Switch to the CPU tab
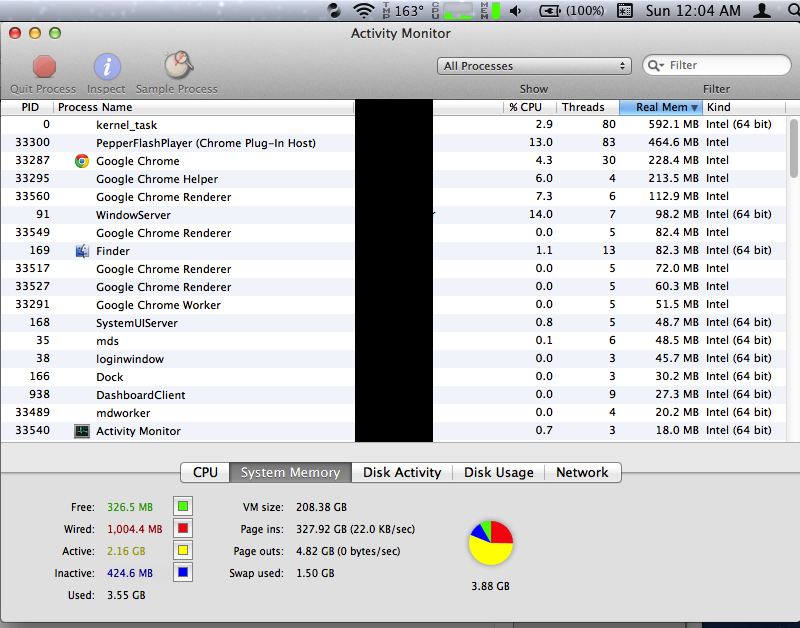This screenshot has width=800, height=628. click(205, 472)
